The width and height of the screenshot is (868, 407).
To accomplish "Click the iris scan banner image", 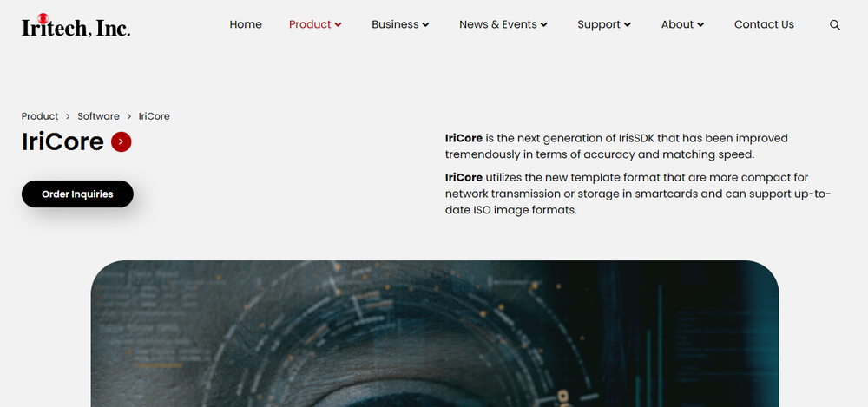I will pos(435,333).
